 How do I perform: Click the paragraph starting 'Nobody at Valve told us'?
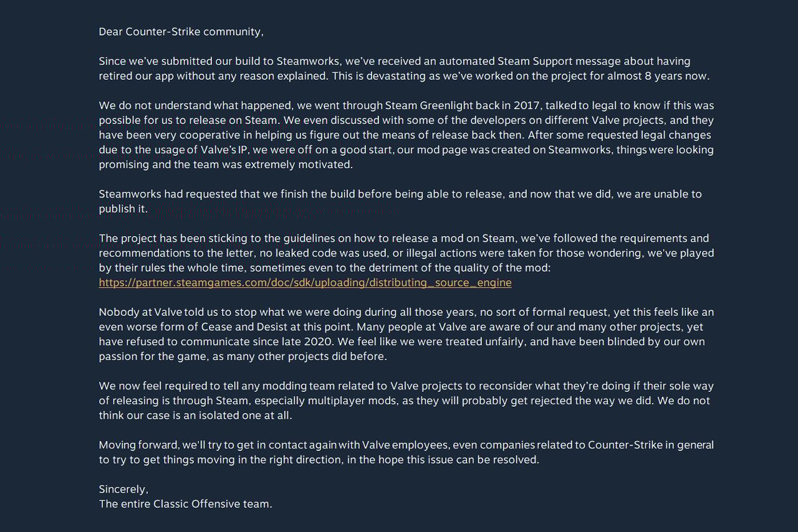[x=406, y=334]
